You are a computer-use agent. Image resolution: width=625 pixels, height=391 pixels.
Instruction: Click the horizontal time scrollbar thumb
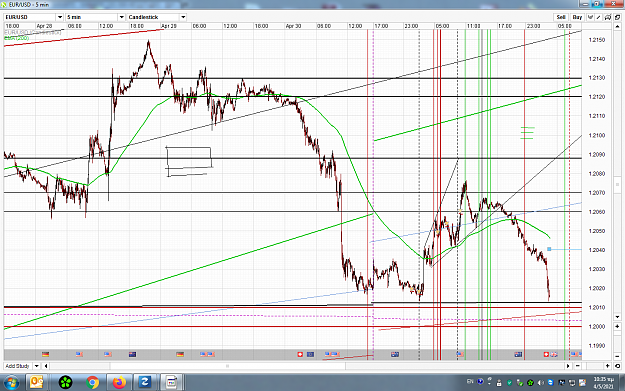point(228,366)
